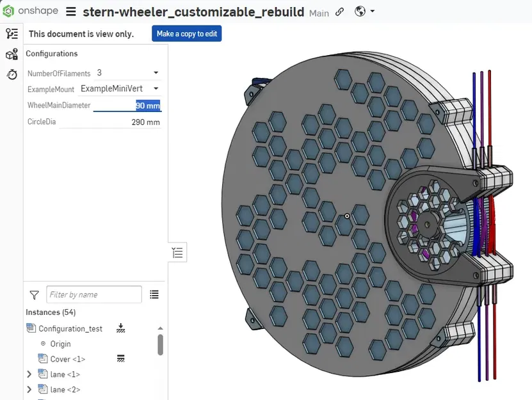Click the WheelMainDiameter input field
This screenshot has width=532, height=400.
point(127,106)
